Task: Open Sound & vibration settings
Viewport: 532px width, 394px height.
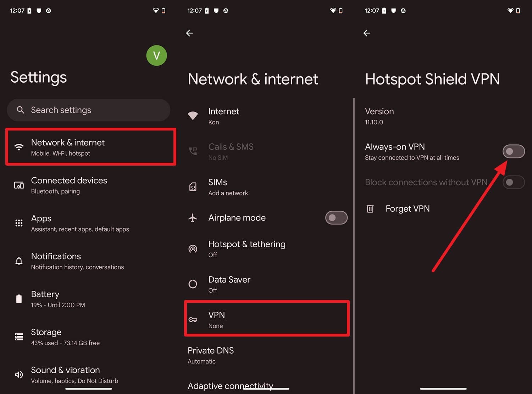Action: tap(89, 375)
